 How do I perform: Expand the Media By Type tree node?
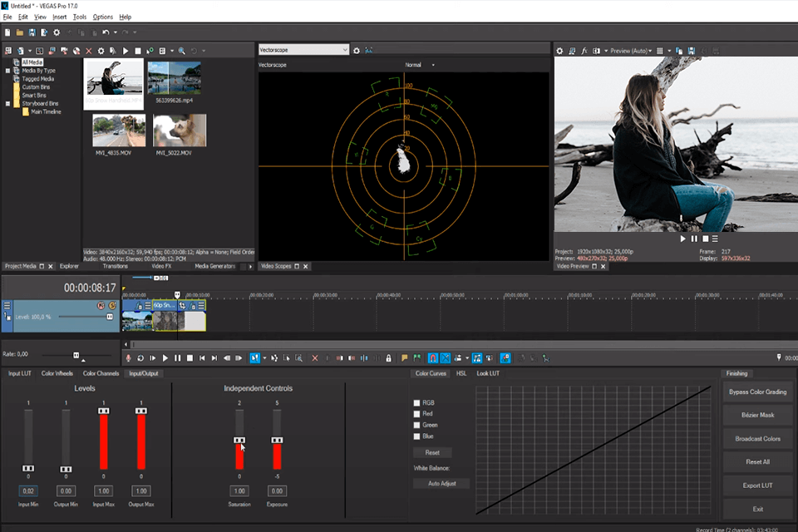(x=7, y=71)
